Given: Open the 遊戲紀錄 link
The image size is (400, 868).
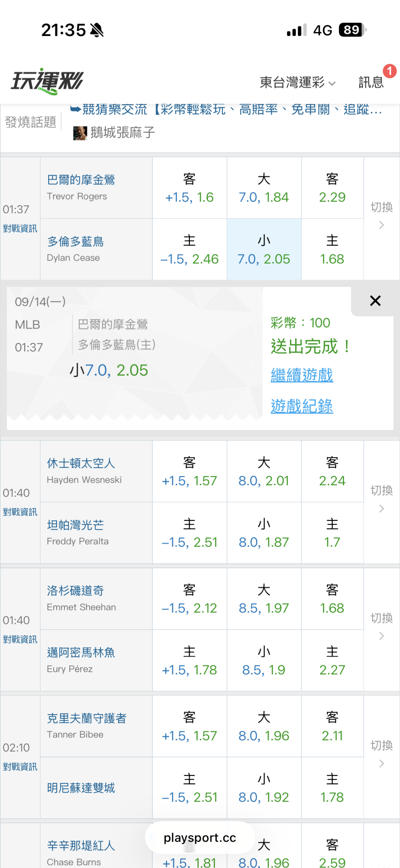Looking at the screenshot, I should pyautogui.click(x=302, y=406).
